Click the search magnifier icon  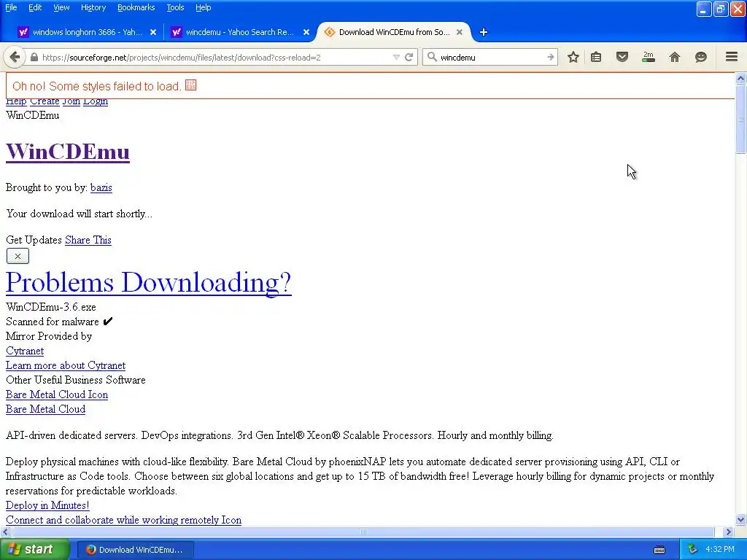click(x=432, y=57)
